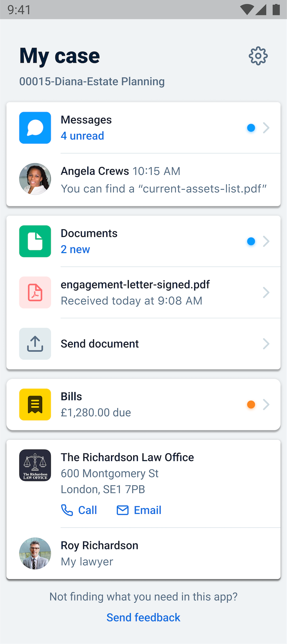The height and width of the screenshot is (644, 287).
Task: Tap Angela Crews' profile photo
Action: pos(35,179)
